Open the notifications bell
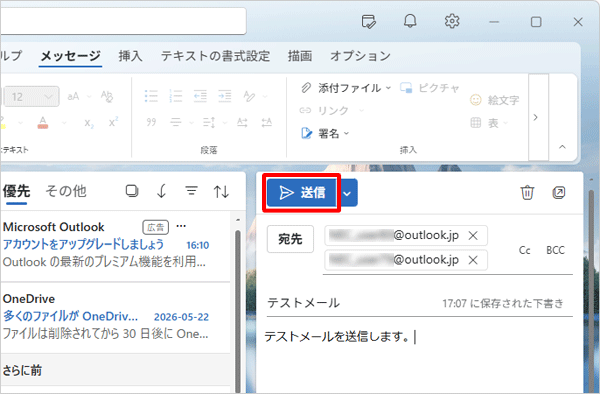This screenshot has height=394, width=600. (x=410, y=21)
